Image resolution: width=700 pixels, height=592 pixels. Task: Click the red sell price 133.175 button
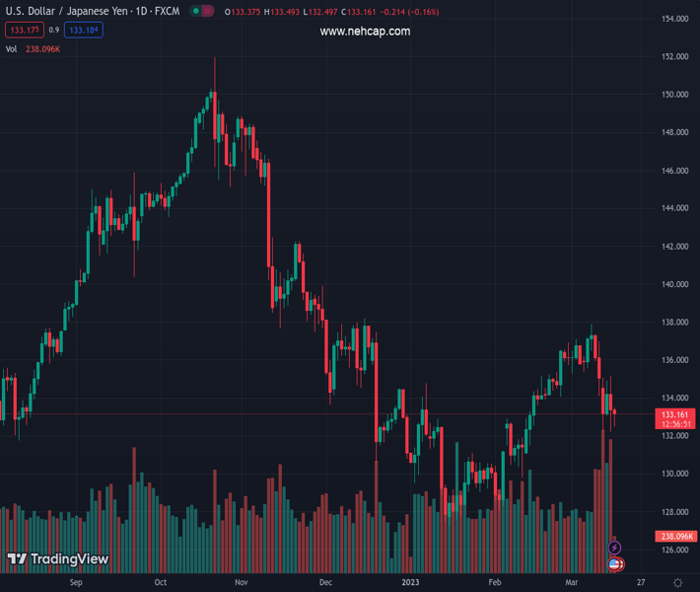click(23, 31)
